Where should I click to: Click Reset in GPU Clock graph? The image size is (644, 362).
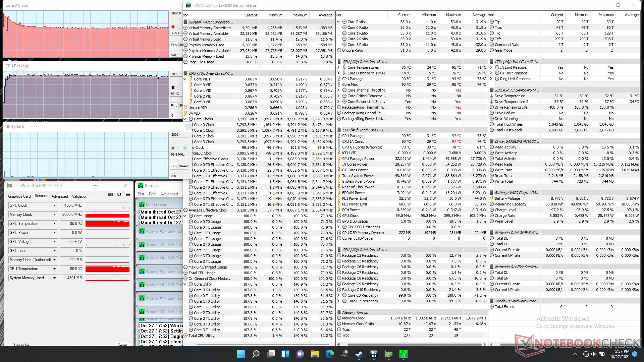click(x=184, y=166)
